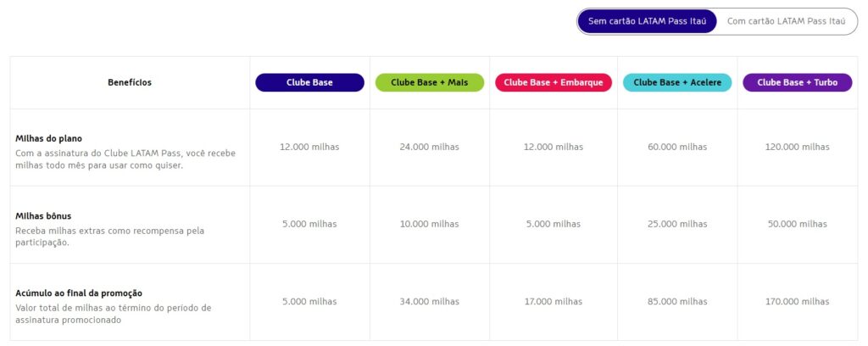Select 'Sem cartão LATAM Pass Itaú' toggle
This screenshot has height=346, width=868.
pyautogui.click(x=647, y=21)
